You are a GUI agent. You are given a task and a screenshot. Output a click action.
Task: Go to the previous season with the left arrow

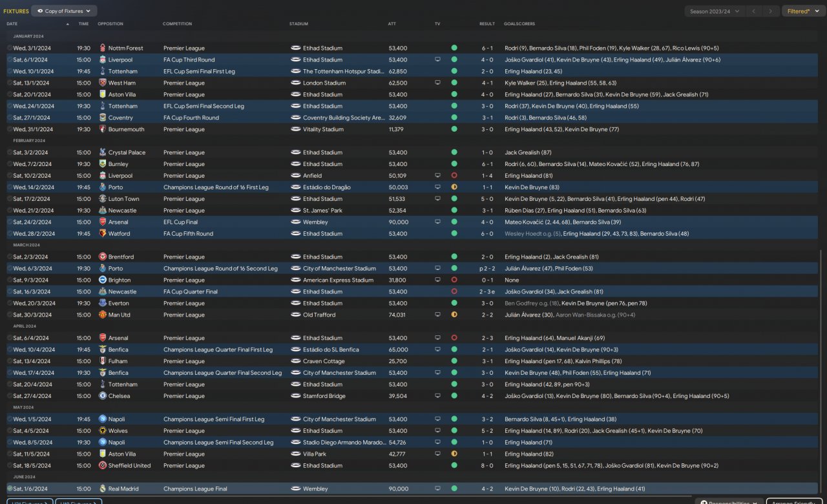pyautogui.click(x=753, y=11)
